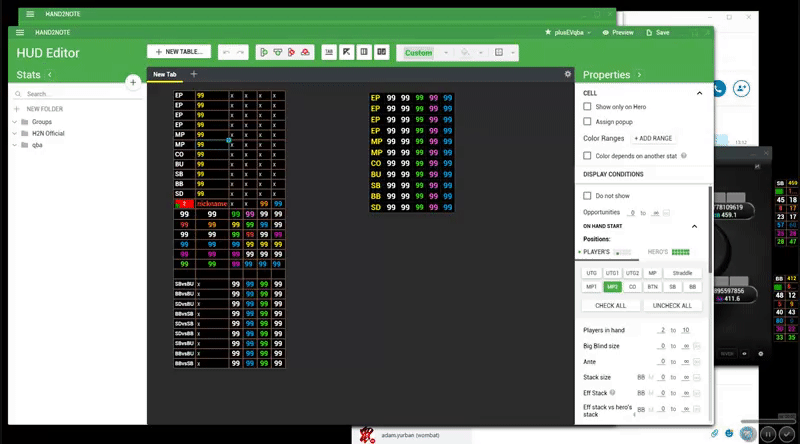Screen dimensions: 800x444
Task: Enable the Assign popup checkbox
Action: click(x=587, y=121)
